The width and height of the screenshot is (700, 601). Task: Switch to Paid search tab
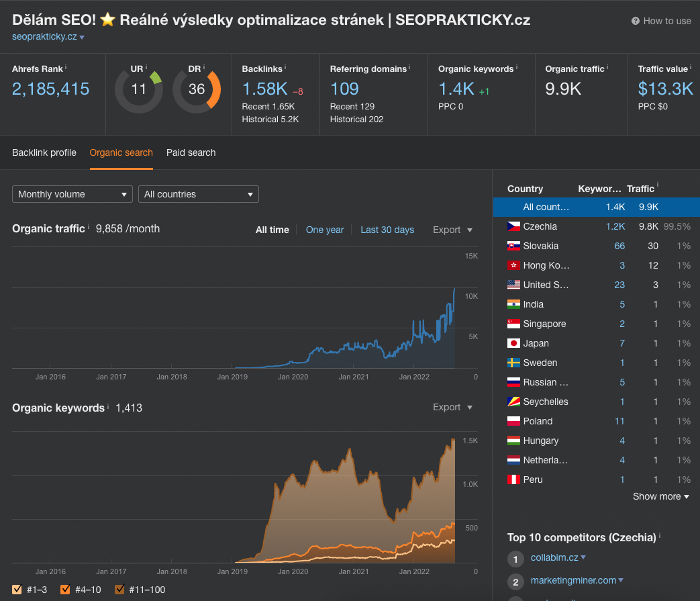pos(191,152)
